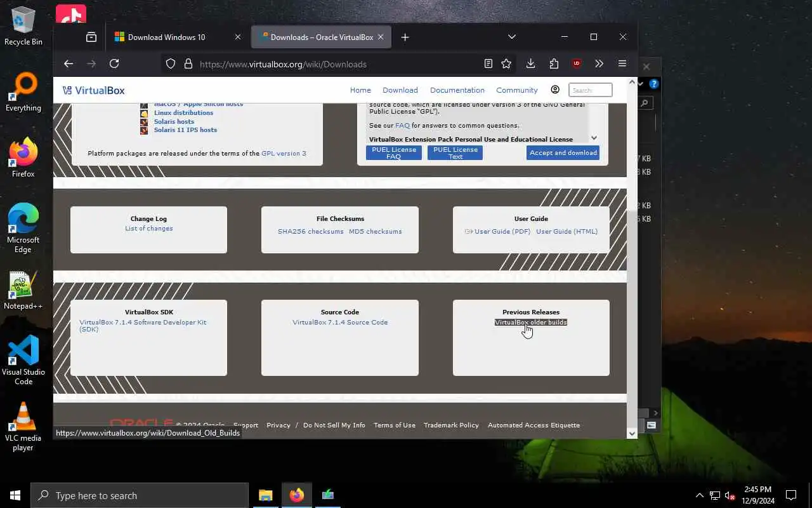Screen dimensions: 812x508
Task: Open the Community nav link
Action: [517, 90]
